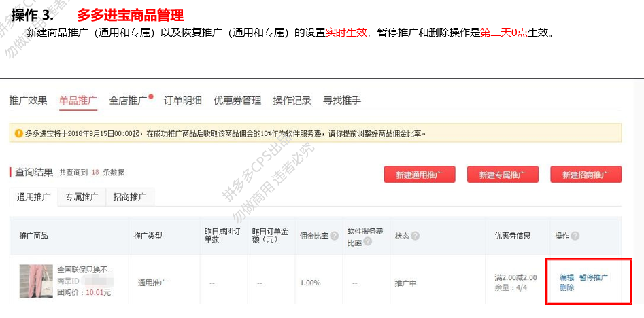Click the 余量：4/4 coupon remaining text
This screenshot has width=644, height=318.
click(x=511, y=287)
